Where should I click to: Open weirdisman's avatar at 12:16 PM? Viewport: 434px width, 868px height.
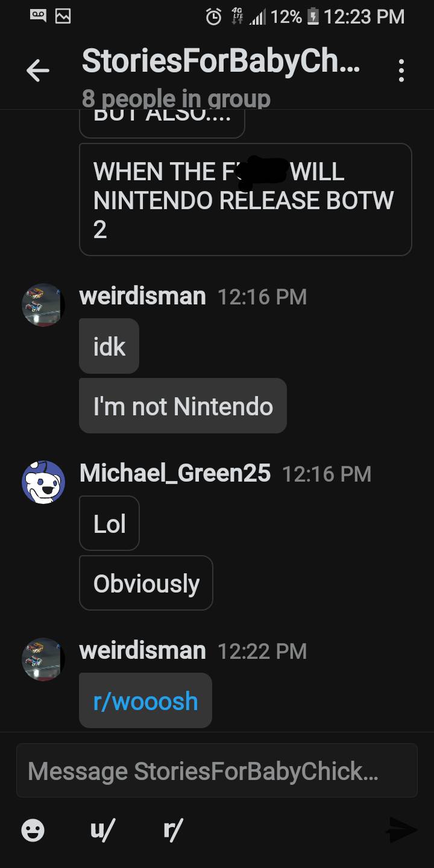click(43, 305)
